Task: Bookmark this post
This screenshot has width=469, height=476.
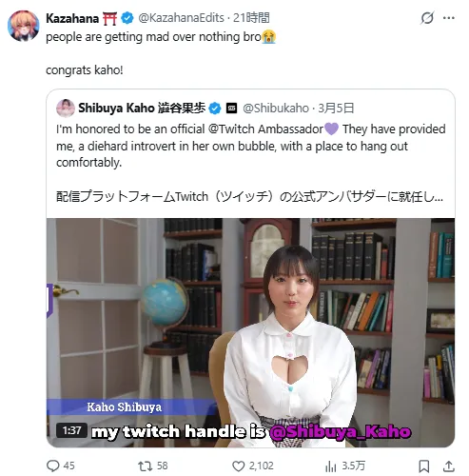Action: tap(424, 466)
